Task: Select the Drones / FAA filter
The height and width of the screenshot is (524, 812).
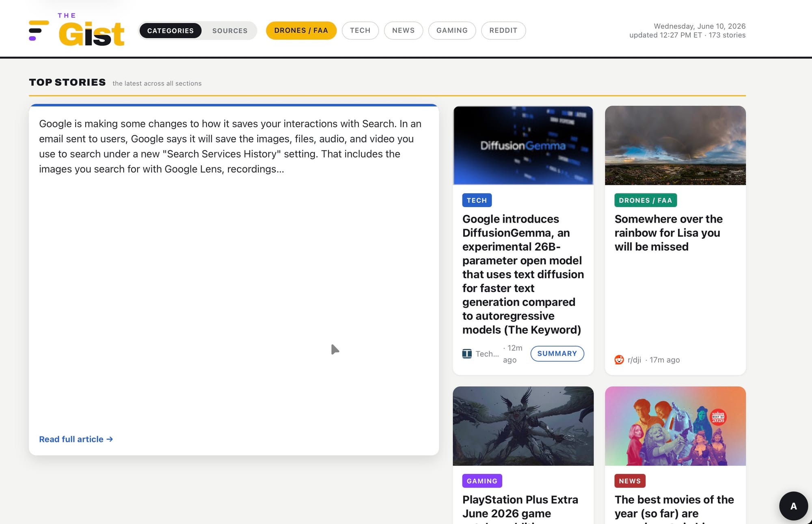Action: click(x=301, y=30)
